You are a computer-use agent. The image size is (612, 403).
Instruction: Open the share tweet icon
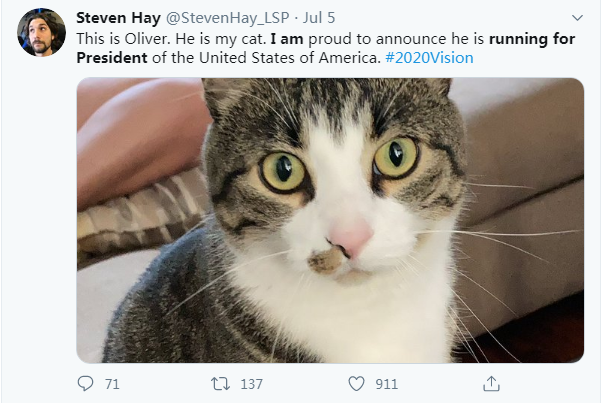[x=491, y=383]
